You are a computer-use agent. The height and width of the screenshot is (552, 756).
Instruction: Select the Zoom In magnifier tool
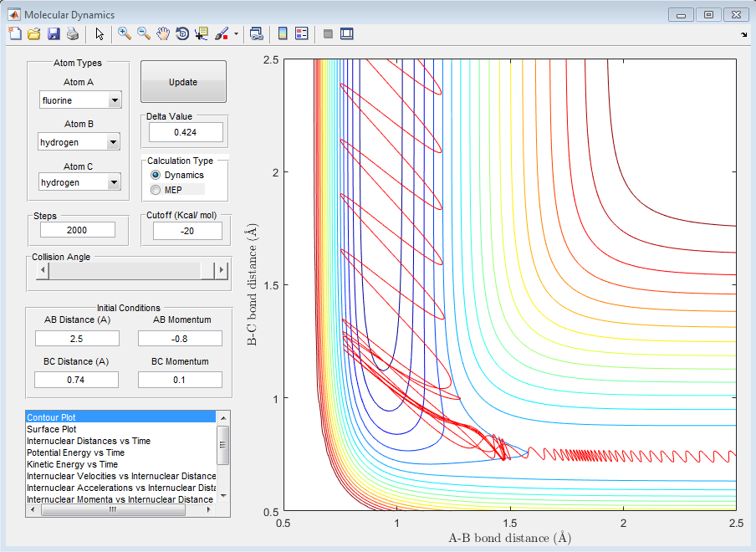125,33
